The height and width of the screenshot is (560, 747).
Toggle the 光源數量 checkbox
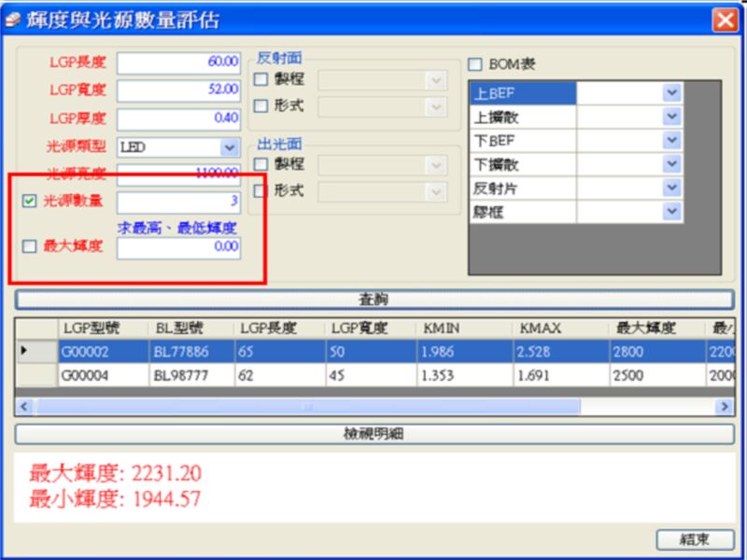[x=29, y=201]
